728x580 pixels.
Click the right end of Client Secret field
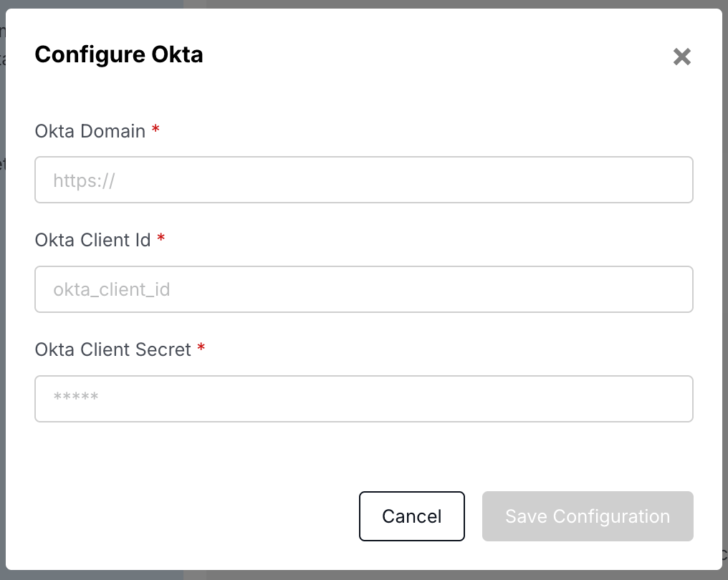(674, 399)
